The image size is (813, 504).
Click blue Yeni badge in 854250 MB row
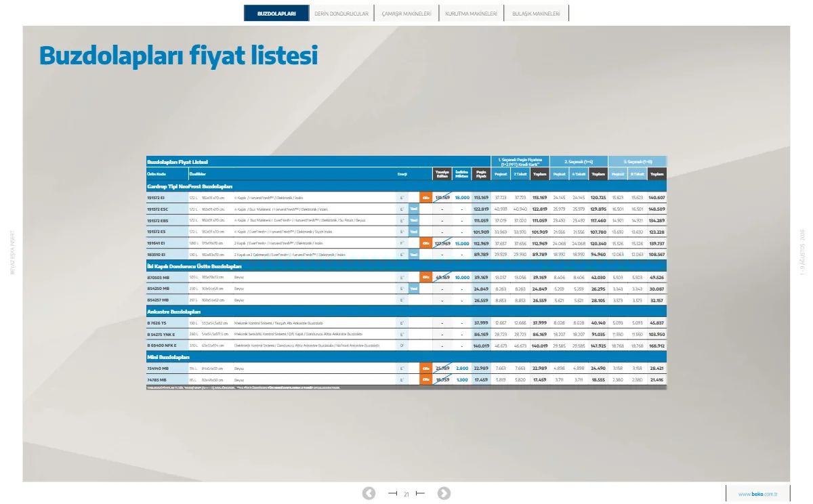coord(413,288)
